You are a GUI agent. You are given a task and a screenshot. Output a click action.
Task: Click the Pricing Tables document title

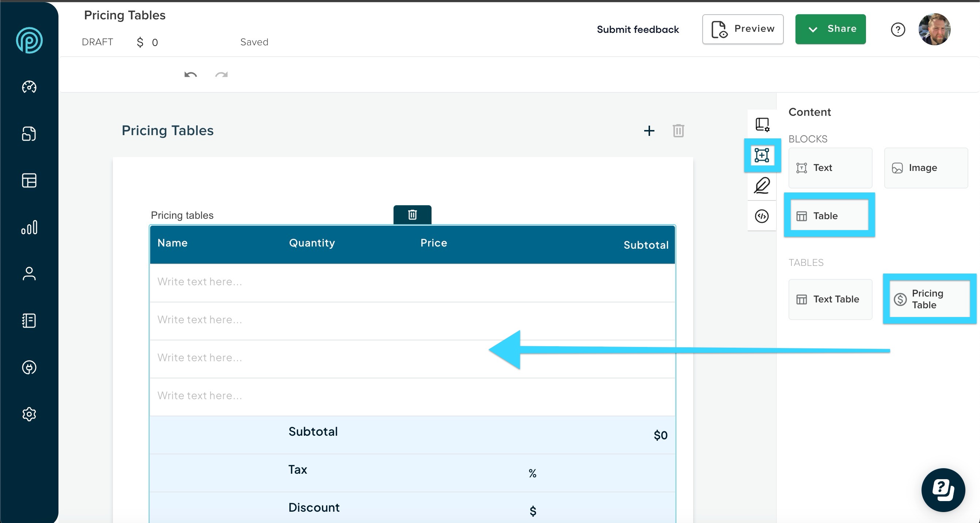pyautogui.click(x=124, y=15)
